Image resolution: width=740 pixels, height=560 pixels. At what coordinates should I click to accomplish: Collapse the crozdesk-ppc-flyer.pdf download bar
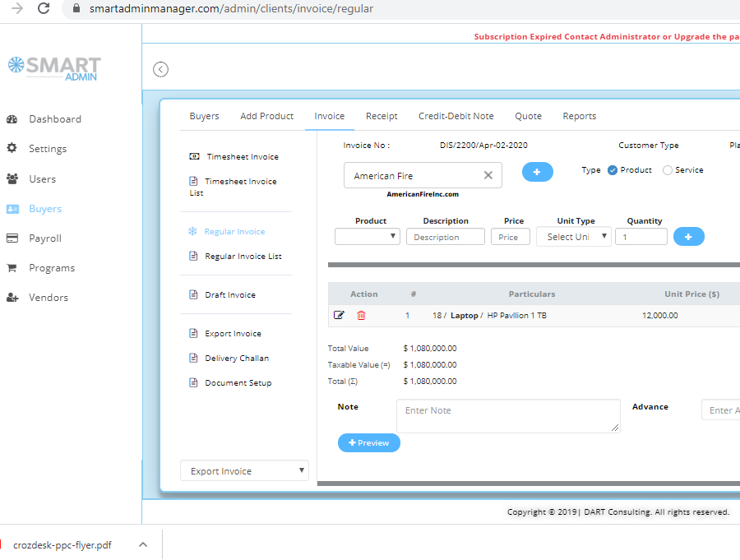[143, 544]
